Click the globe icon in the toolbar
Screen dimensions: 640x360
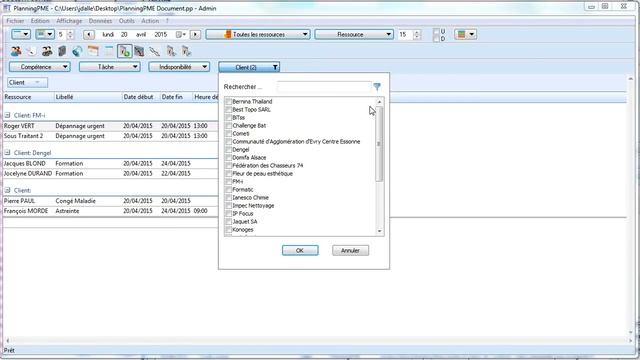[78, 51]
